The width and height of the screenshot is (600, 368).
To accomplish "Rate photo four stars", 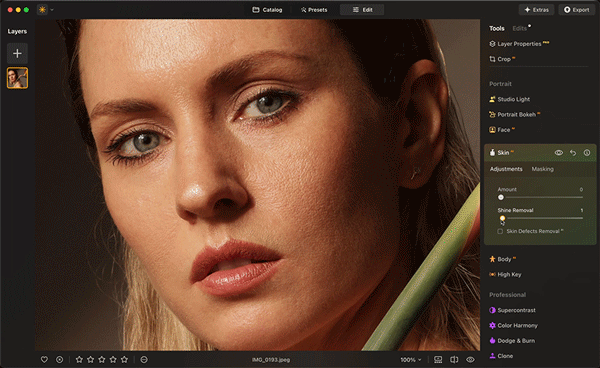I will [x=113, y=360].
